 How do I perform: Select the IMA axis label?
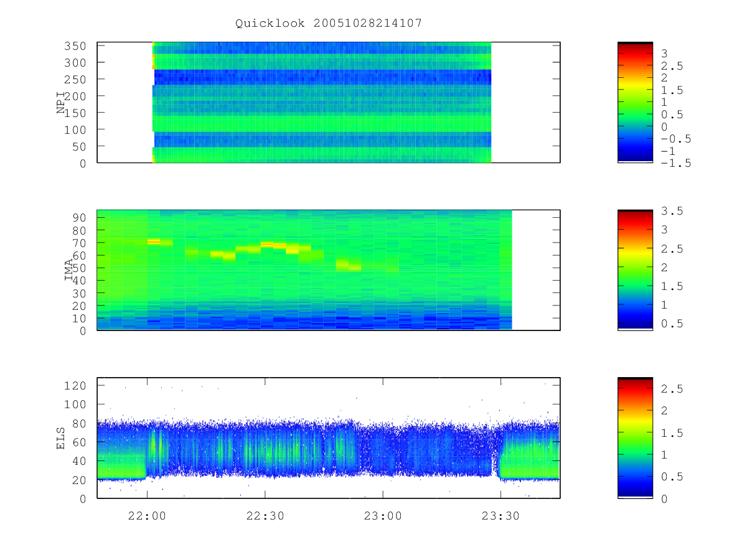click(x=69, y=271)
